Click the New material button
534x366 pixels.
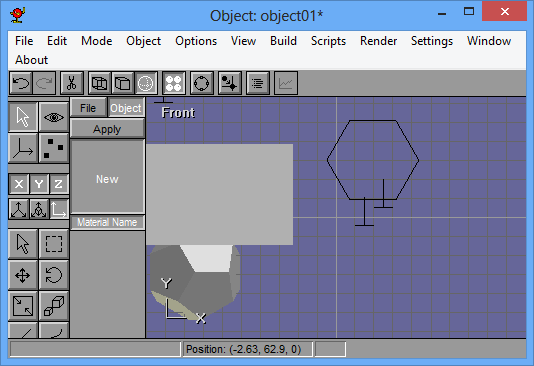[x=107, y=177]
